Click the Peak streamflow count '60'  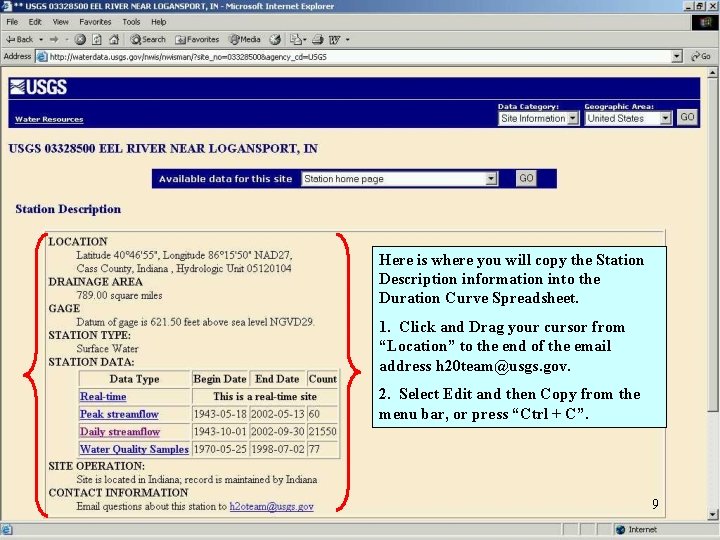coord(322,414)
